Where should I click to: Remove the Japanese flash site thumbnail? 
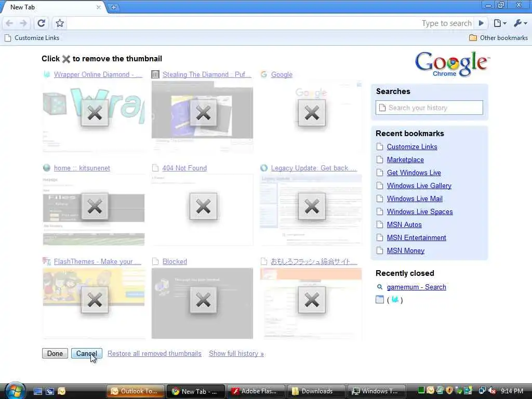(x=312, y=300)
